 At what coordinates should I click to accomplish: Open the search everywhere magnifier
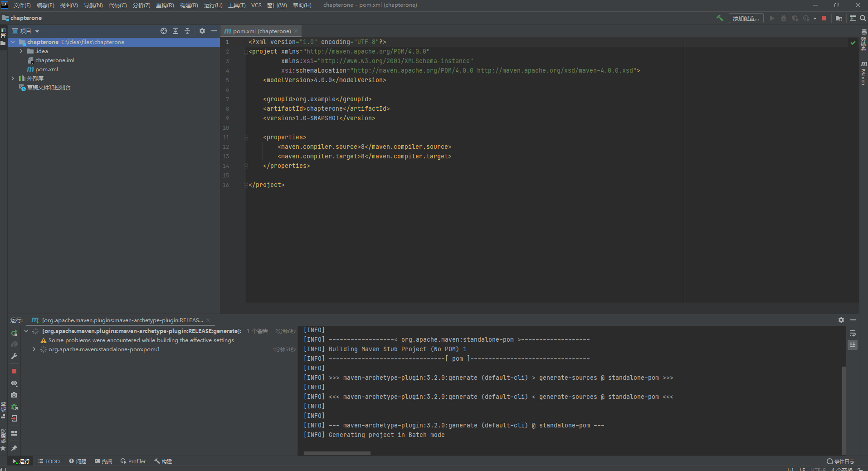tap(863, 18)
